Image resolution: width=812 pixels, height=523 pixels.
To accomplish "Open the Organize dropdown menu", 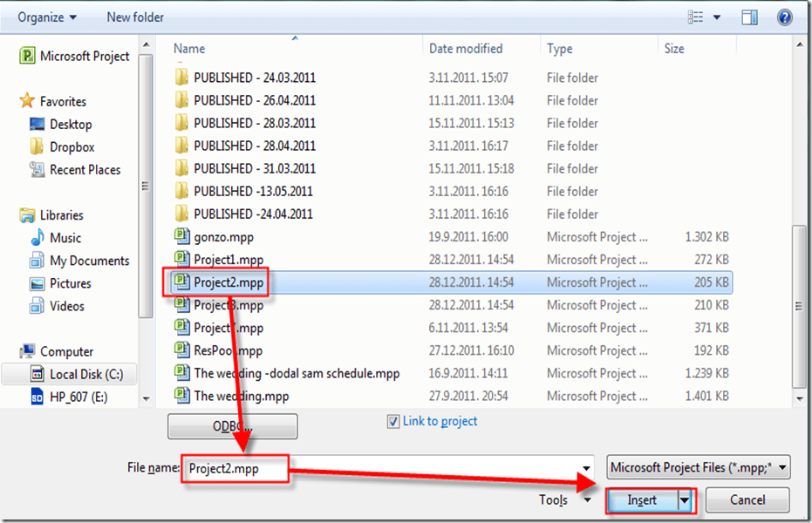I will tap(47, 17).
